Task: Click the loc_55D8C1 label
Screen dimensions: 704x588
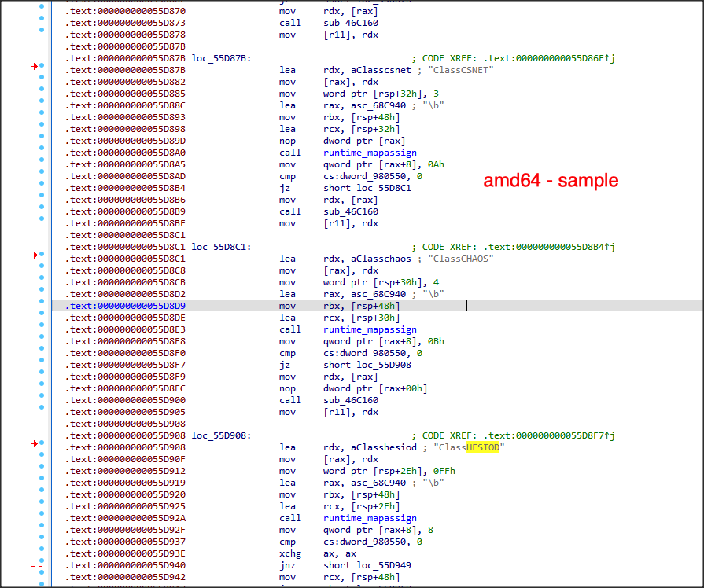Action: click(x=221, y=247)
